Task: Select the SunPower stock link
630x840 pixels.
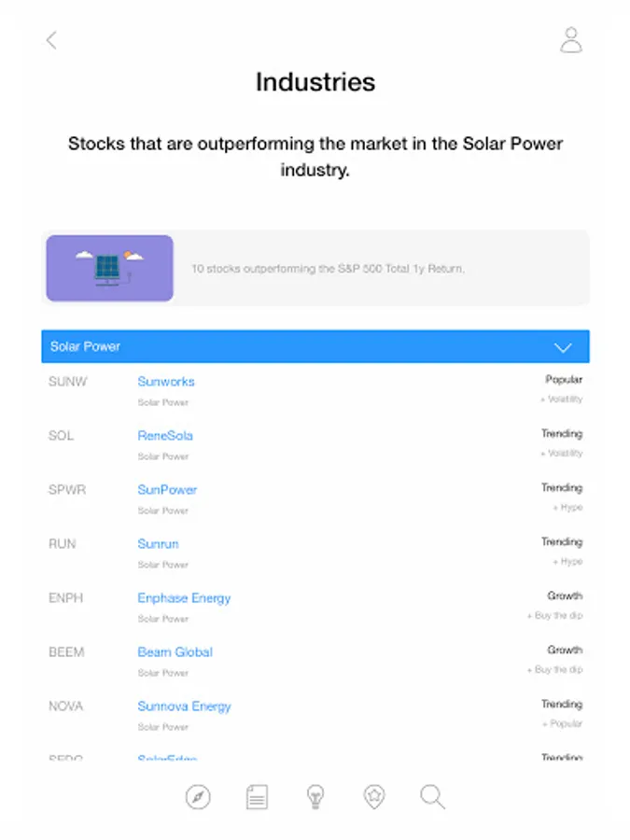Action: pos(167,490)
